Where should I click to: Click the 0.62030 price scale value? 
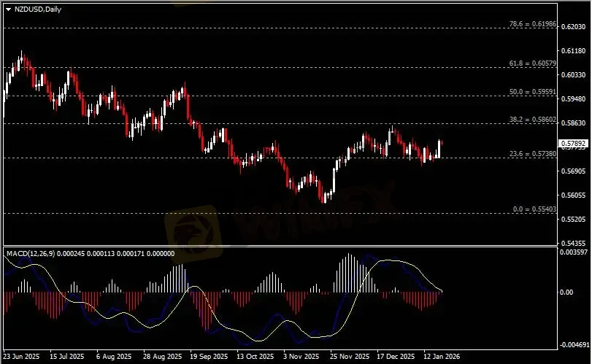tap(574, 26)
